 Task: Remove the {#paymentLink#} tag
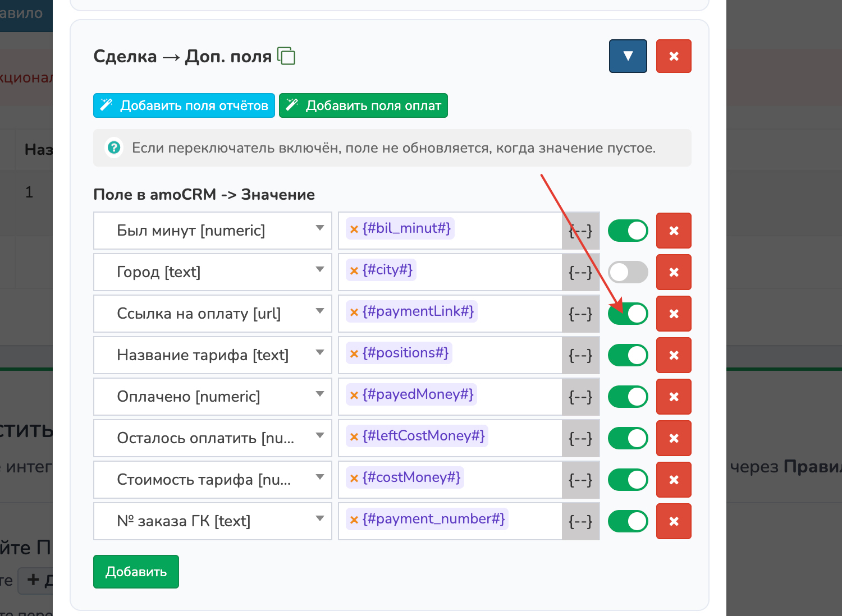coord(354,312)
